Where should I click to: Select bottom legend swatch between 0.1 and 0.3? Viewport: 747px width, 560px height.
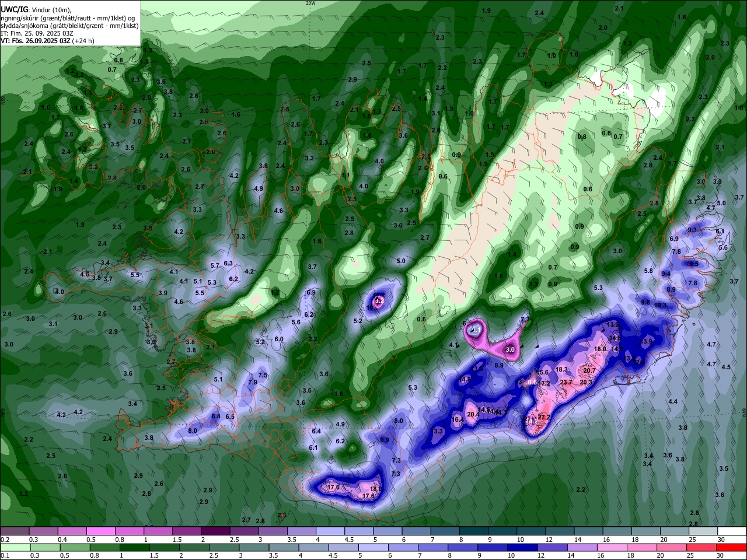pos(15,547)
